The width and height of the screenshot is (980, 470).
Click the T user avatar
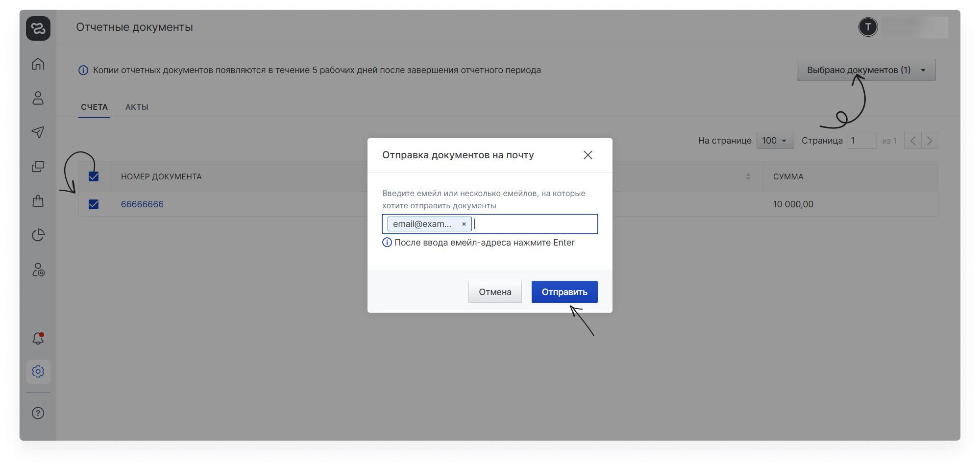coord(868,27)
